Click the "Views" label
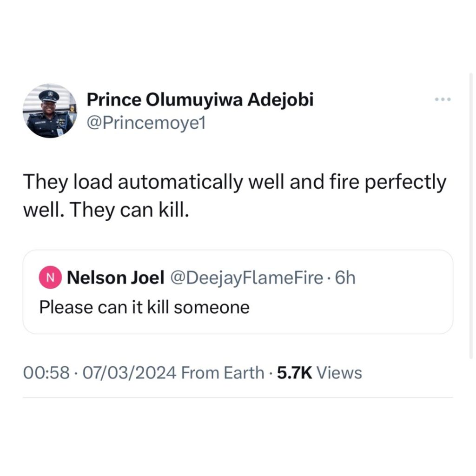 pos(340,372)
